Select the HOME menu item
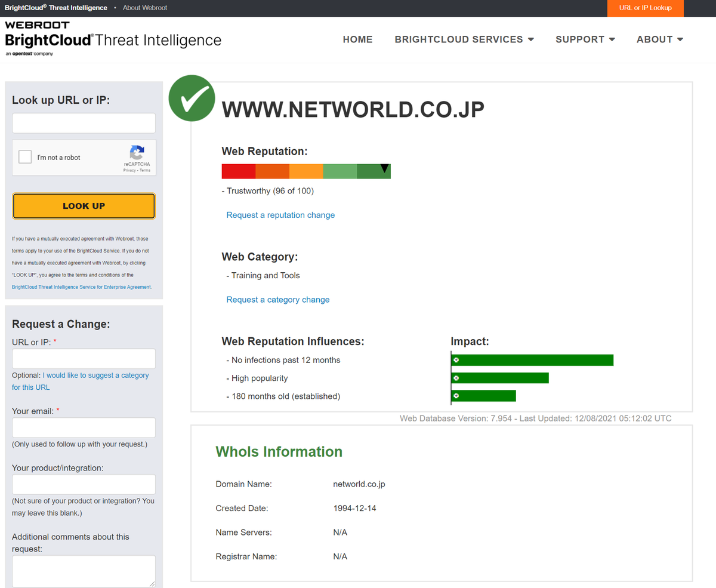Screen dimensions: 716x588 tap(357, 39)
